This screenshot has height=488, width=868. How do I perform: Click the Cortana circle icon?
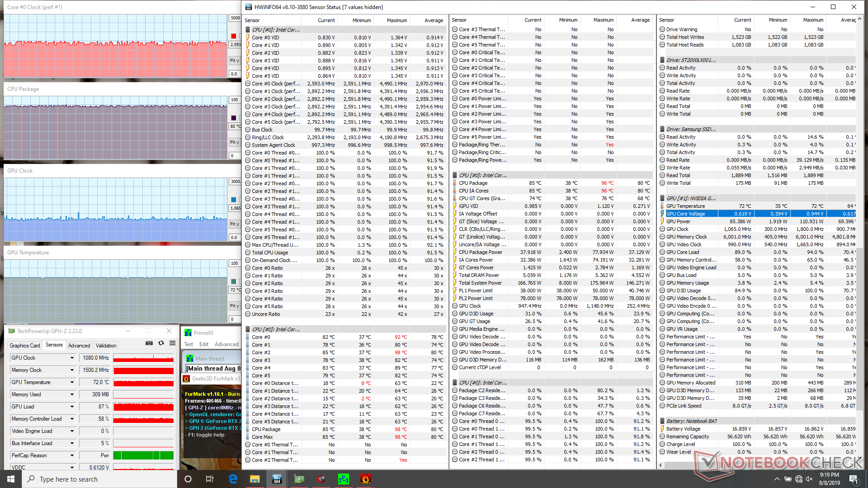click(188, 479)
